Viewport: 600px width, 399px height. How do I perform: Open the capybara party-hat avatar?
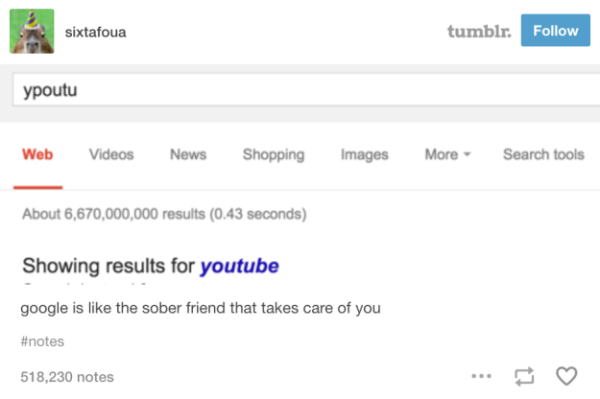(x=32, y=31)
